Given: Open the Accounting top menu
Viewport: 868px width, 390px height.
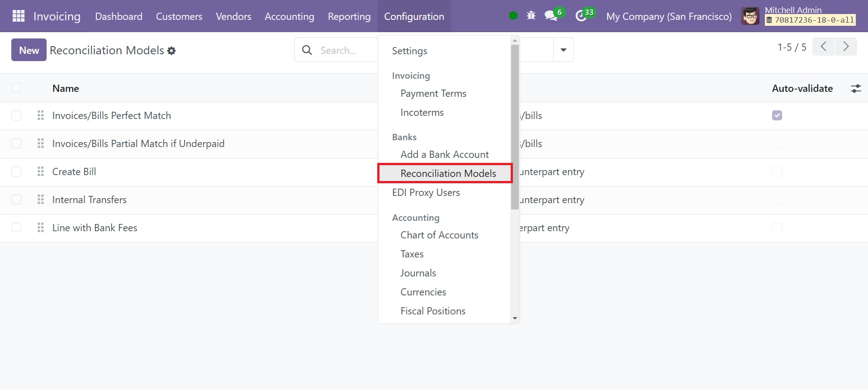Looking at the screenshot, I should (289, 16).
